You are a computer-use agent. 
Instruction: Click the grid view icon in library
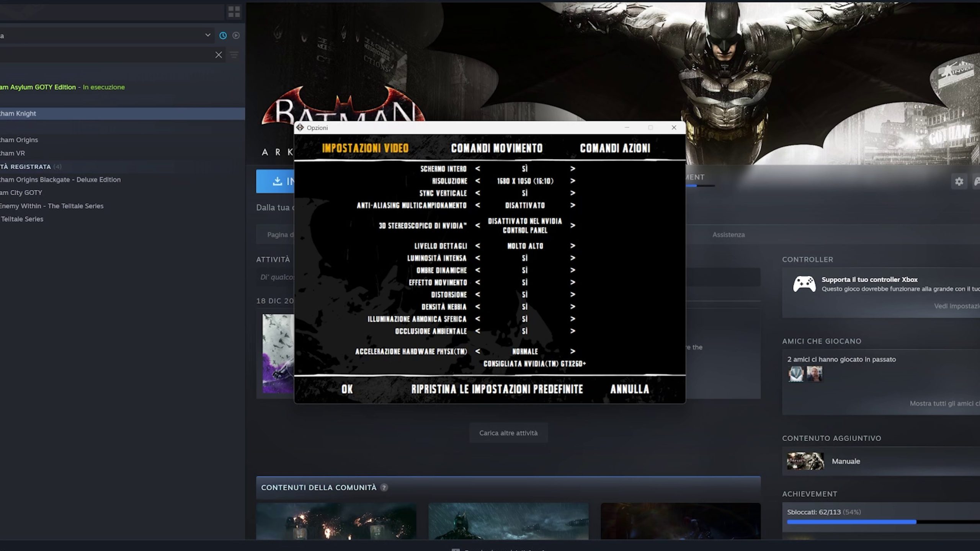(x=234, y=12)
